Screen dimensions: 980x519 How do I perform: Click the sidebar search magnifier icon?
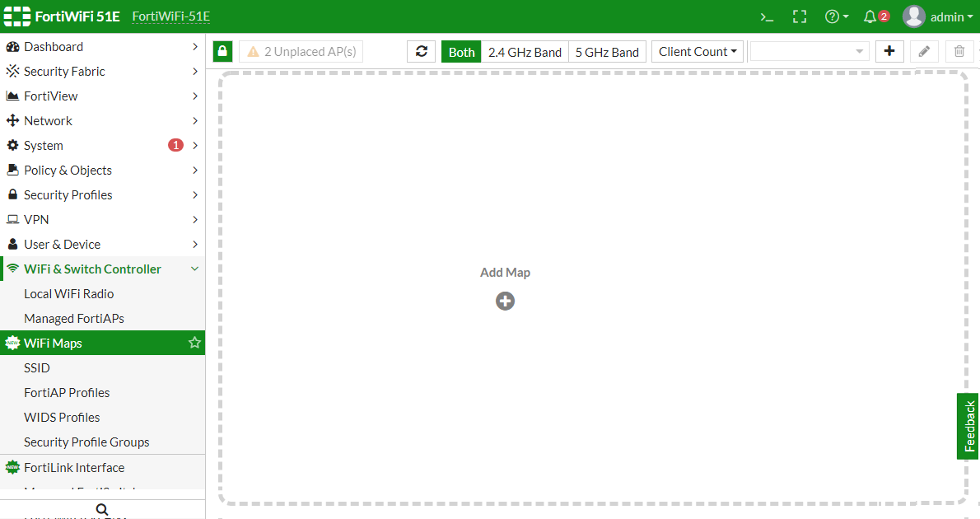pos(102,510)
